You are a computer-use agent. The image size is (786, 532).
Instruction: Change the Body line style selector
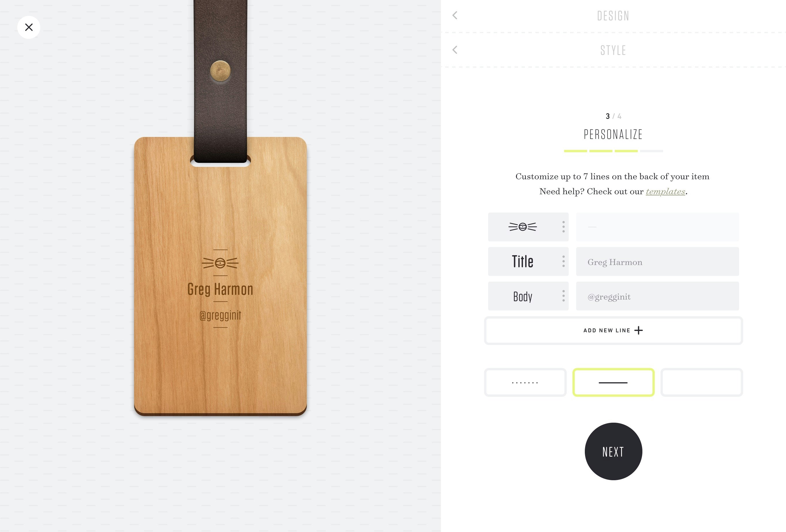(523, 296)
